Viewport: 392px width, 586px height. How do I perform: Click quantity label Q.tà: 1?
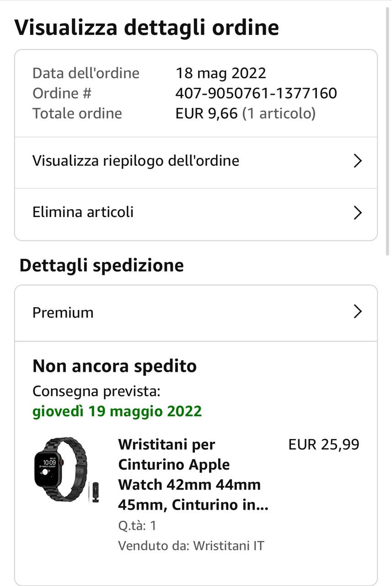[x=137, y=526]
